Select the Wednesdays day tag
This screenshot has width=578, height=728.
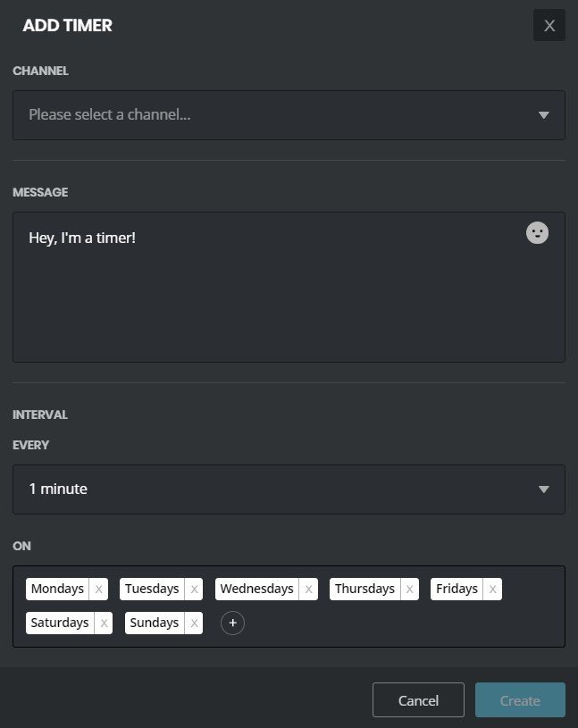pos(256,590)
